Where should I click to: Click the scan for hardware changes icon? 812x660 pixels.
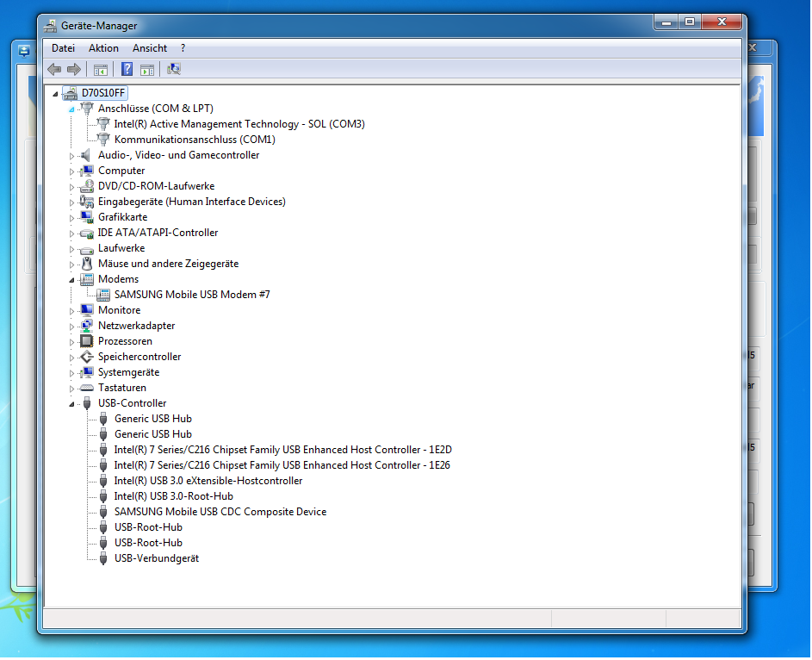(174, 70)
